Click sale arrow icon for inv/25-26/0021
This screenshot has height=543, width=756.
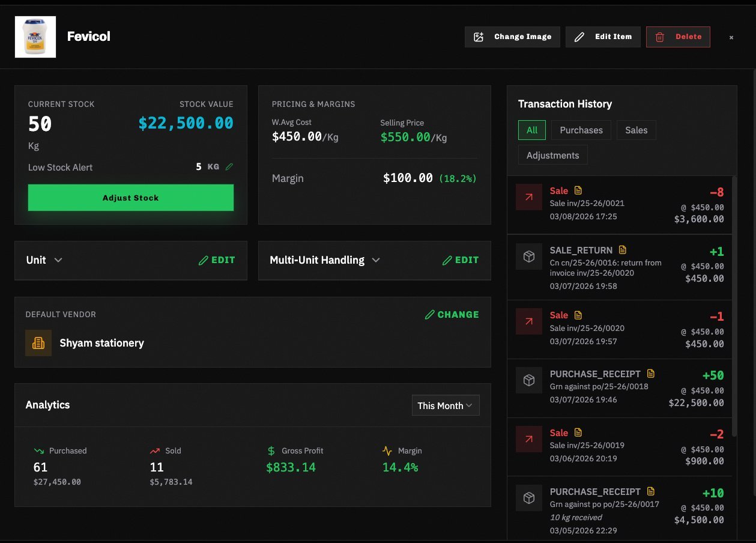[529, 197]
